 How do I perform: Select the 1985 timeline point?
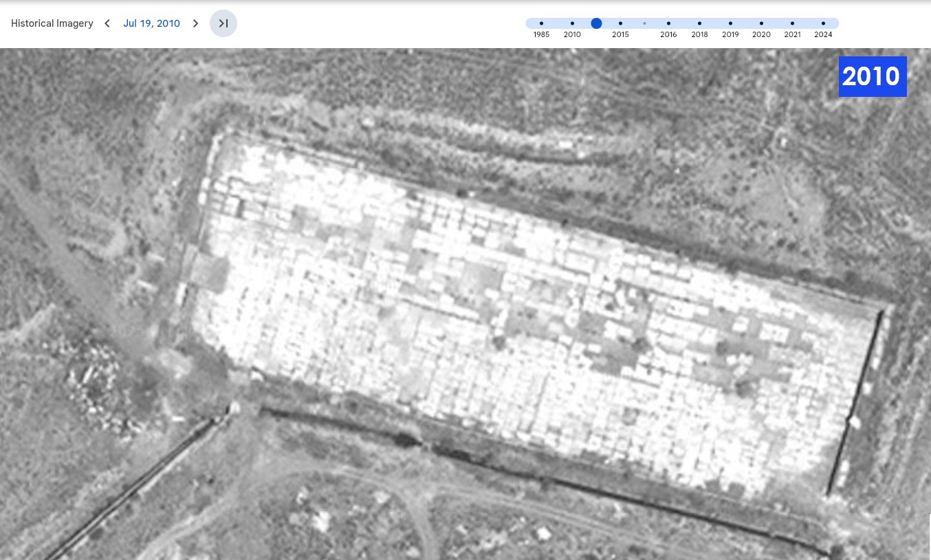point(541,23)
